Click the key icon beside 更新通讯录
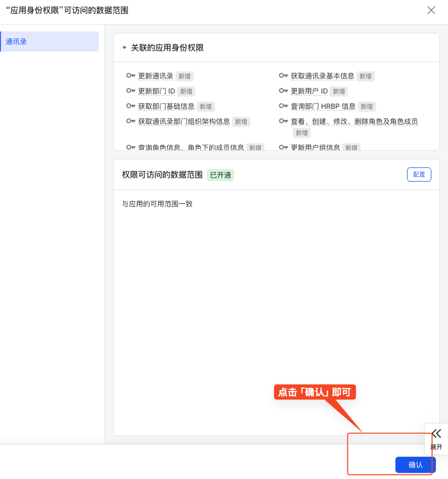 tap(131, 76)
